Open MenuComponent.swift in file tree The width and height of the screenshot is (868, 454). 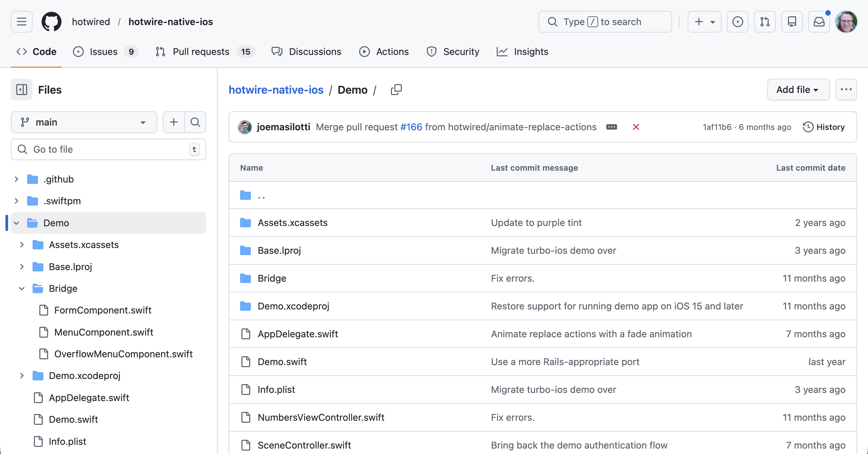[104, 332]
